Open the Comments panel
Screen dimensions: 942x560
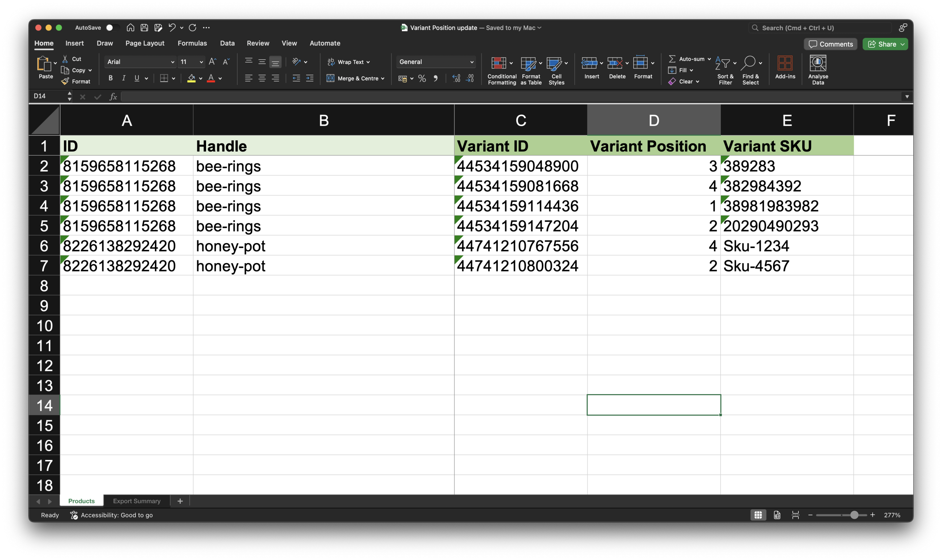tap(830, 44)
